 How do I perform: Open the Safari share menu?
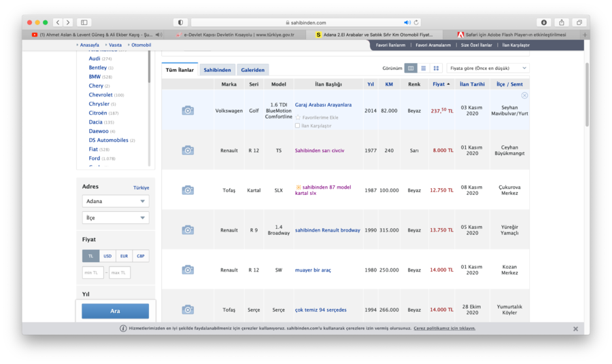pyautogui.click(x=562, y=22)
